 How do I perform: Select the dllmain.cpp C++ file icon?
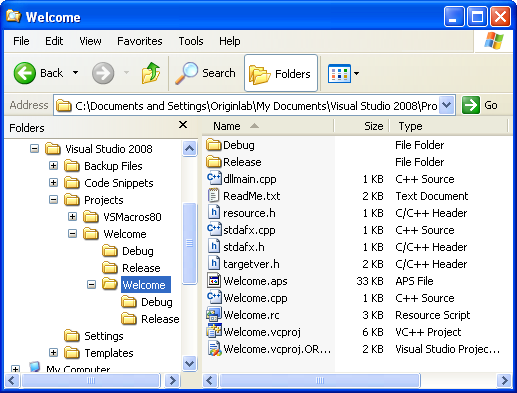[x=214, y=178]
